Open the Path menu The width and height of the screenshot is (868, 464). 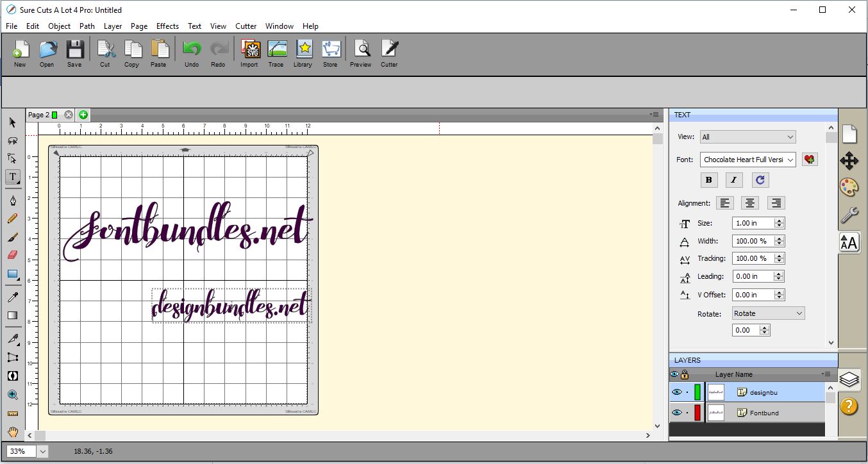point(87,26)
